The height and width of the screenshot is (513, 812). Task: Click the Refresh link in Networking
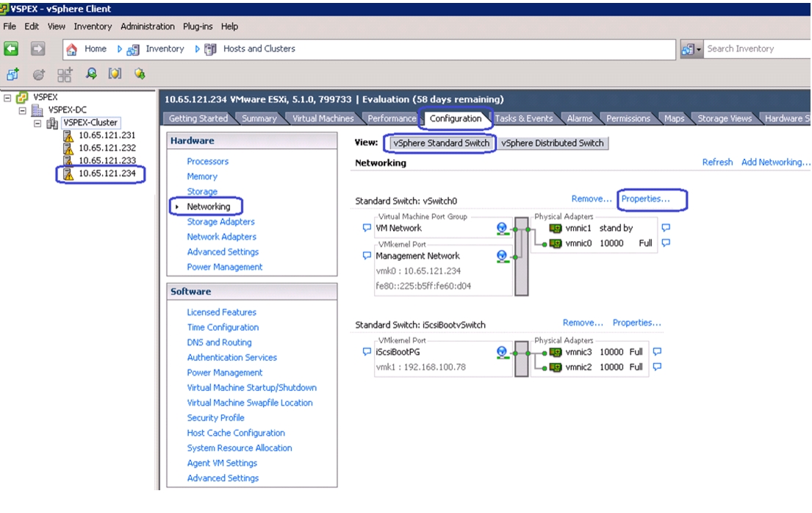pos(717,162)
